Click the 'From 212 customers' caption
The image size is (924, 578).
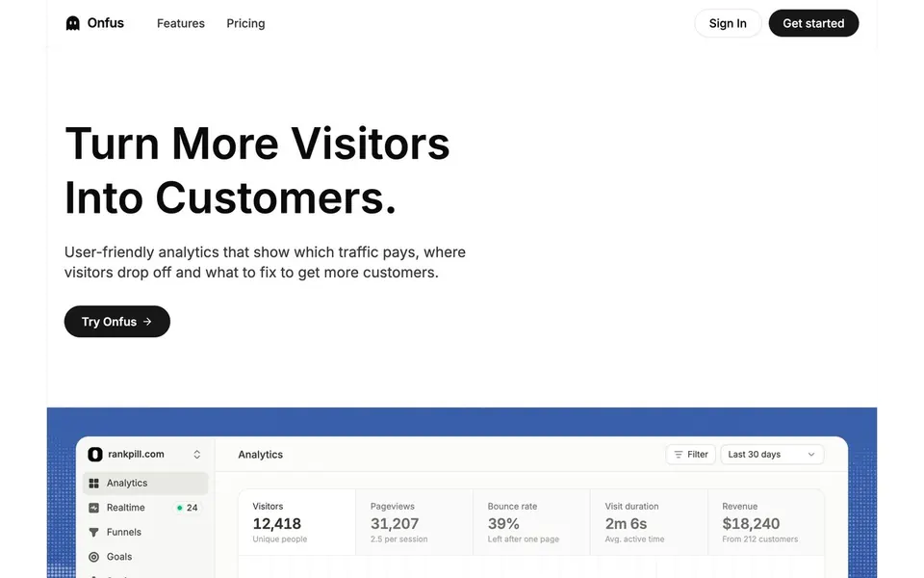point(760,539)
